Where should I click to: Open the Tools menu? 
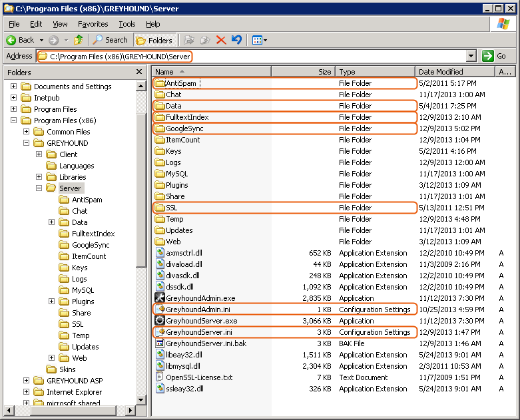click(127, 24)
